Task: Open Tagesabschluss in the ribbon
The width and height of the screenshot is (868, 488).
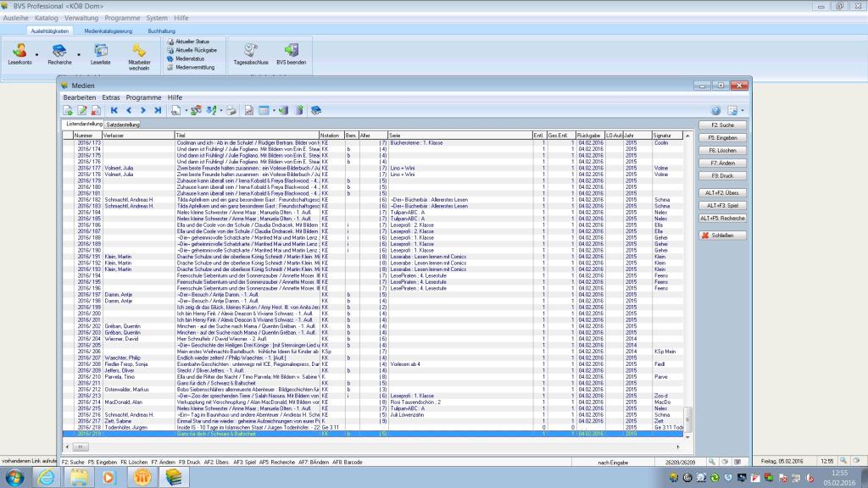Action: tap(251, 54)
